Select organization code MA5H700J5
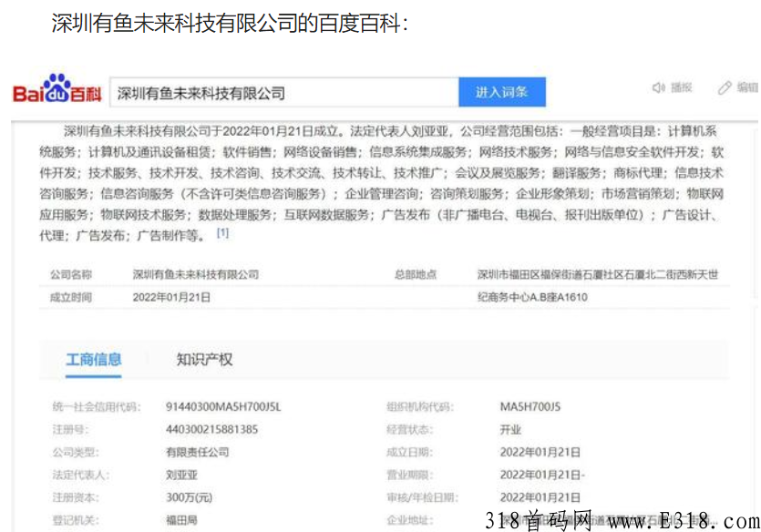The height and width of the screenshot is (532, 761). 530,406
